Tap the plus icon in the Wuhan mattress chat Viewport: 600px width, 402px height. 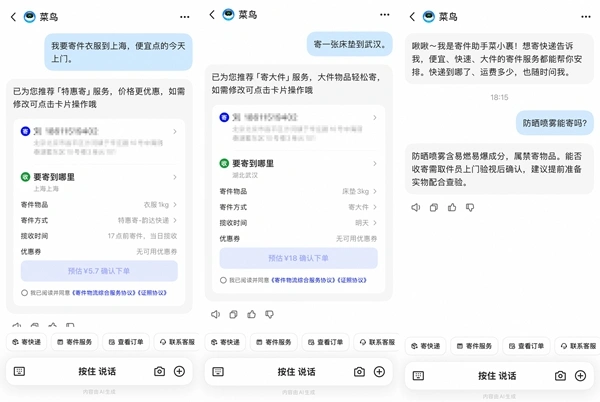coord(379,372)
